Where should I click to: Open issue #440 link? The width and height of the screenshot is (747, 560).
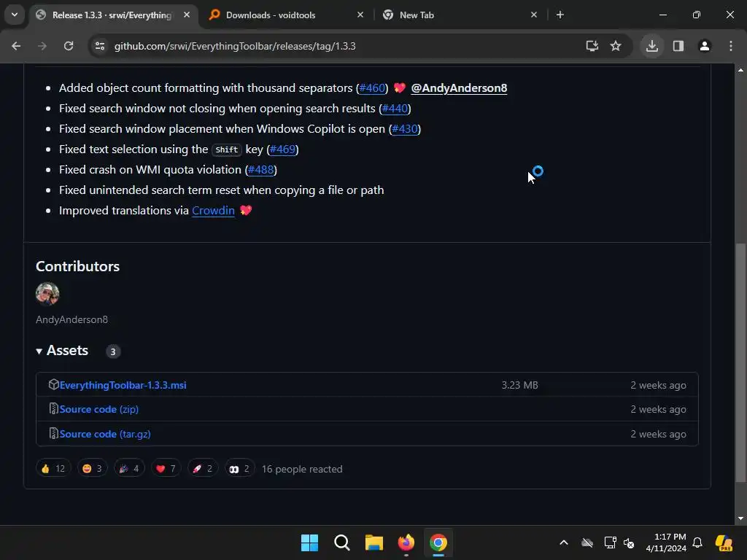pyautogui.click(x=395, y=109)
